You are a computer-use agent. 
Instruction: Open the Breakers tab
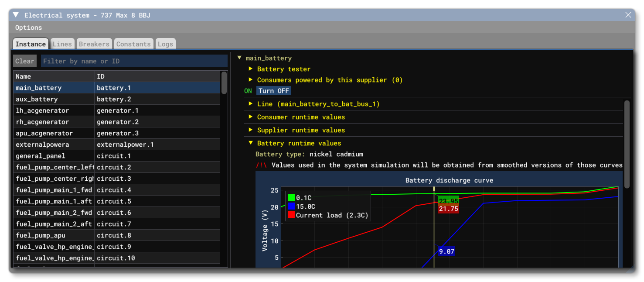coord(94,44)
